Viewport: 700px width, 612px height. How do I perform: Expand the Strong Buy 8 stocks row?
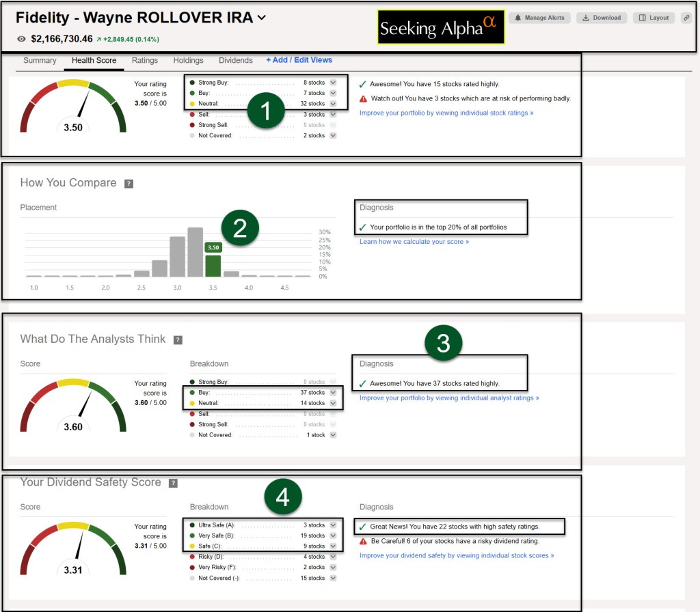333,83
